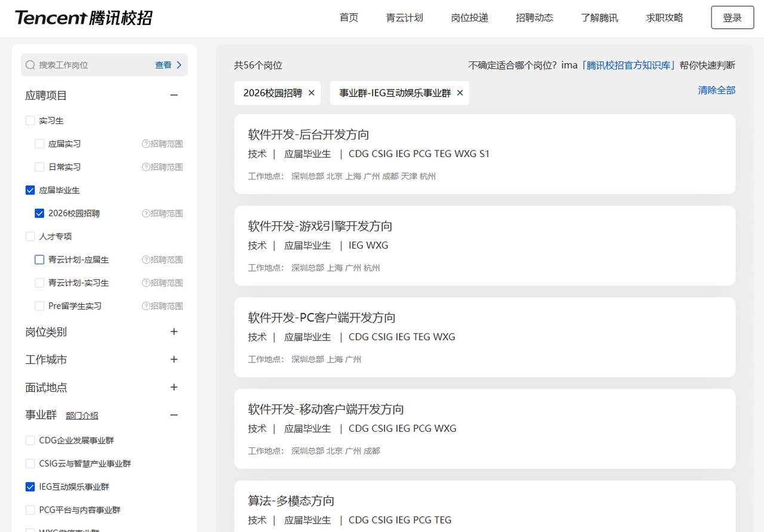Expand the 工作城市 filter section
Image resolution: width=764 pixels, height=532 pixels.
[174, 360]
